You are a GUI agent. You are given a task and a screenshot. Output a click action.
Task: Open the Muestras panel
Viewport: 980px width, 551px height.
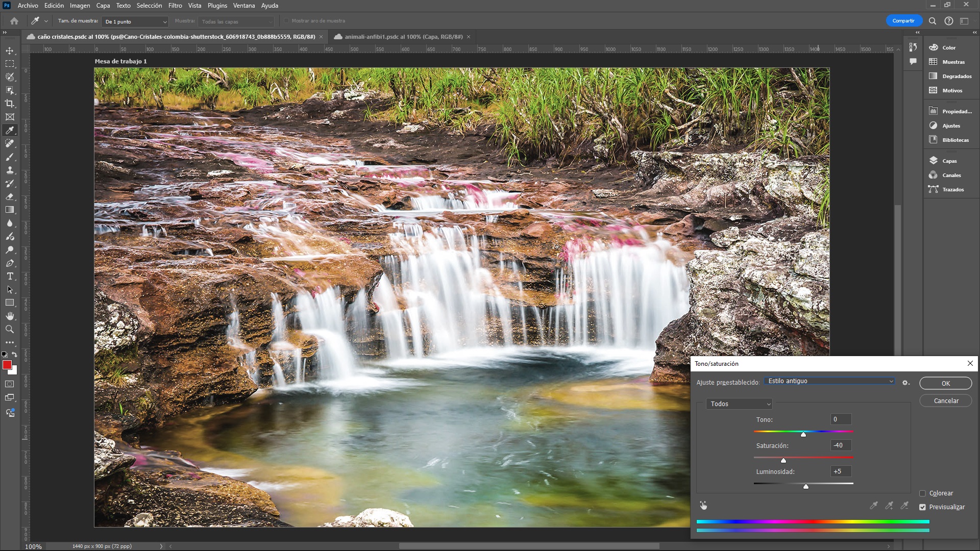(953, 62)
